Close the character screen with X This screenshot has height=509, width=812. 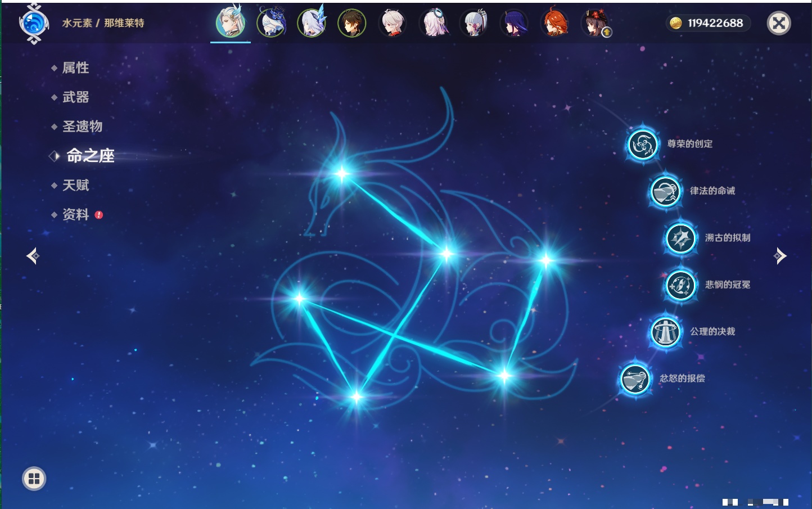point(779,23)
